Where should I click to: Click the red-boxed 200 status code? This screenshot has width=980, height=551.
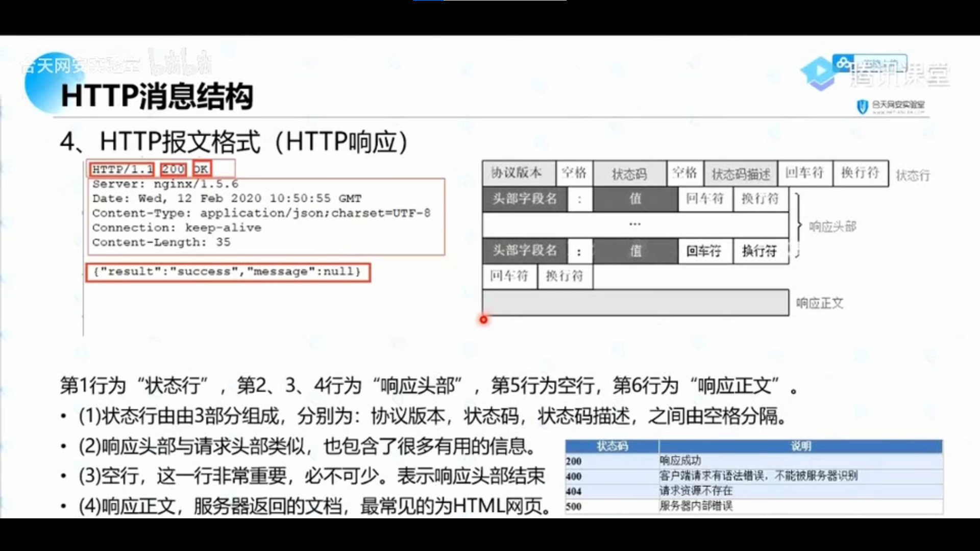click(x=174, y=169)
